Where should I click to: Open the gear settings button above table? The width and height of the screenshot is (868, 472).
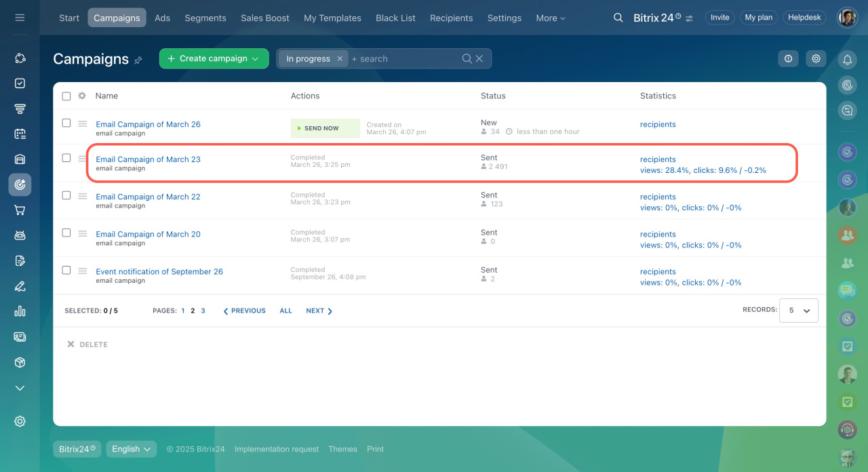[x=816, y=58]
